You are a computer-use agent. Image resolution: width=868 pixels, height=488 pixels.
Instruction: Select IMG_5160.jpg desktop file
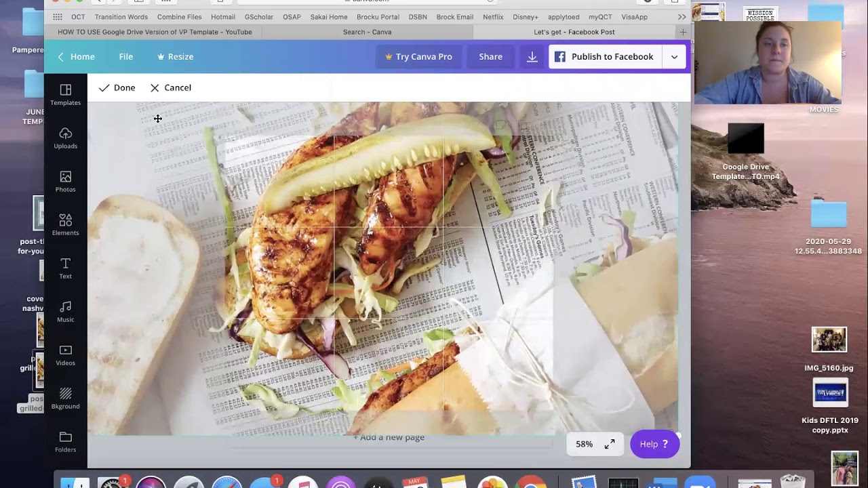pyautogui.click(x=829, y=349)
